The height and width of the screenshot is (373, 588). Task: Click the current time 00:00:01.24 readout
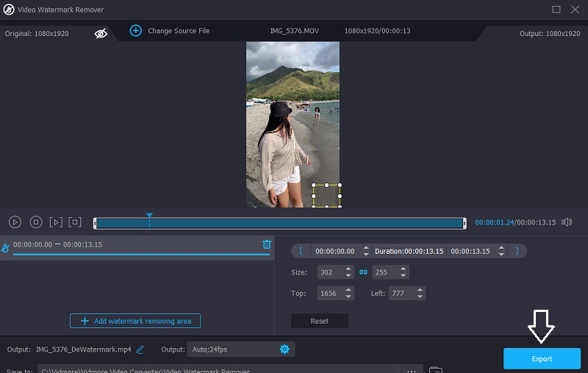click(x=494, y=222)
